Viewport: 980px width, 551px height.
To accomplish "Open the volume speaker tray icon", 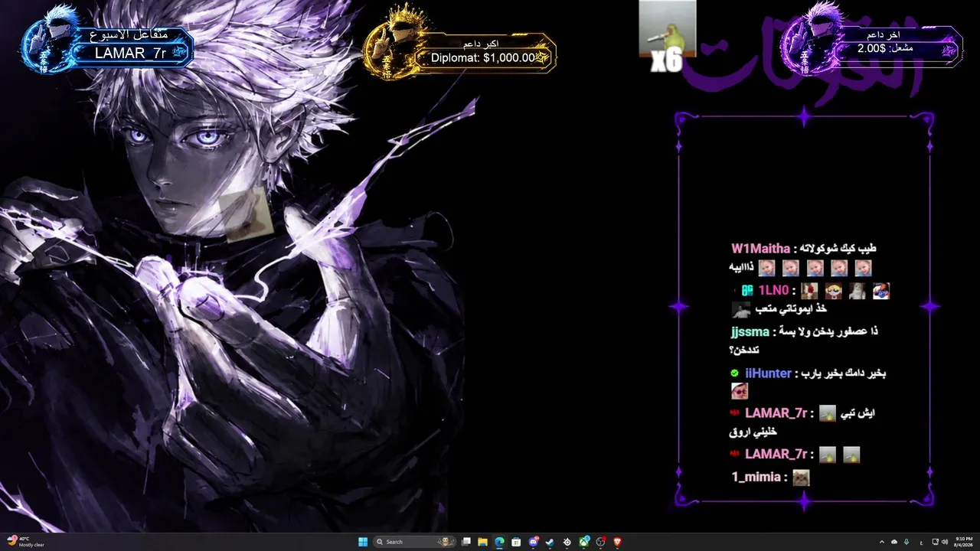I will pyautogui.click(x=946, y=542).
